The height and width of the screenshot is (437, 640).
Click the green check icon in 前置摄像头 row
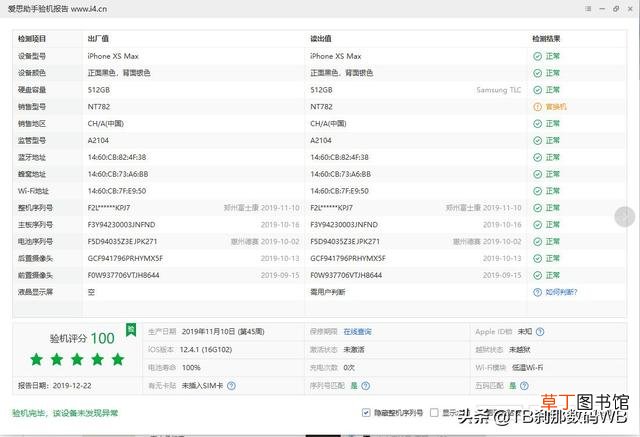point(538,275)
